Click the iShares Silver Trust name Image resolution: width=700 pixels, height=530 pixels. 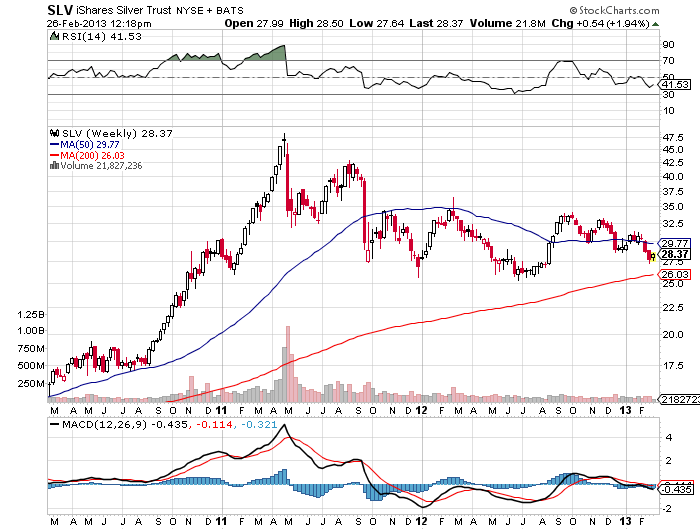coord(124,10)
